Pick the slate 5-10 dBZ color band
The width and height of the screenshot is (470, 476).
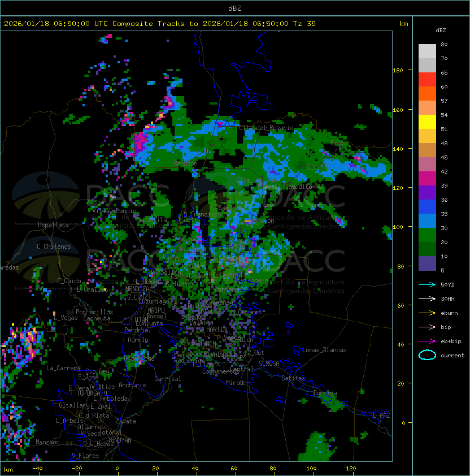pyautogui.click(x=427, y=263)
